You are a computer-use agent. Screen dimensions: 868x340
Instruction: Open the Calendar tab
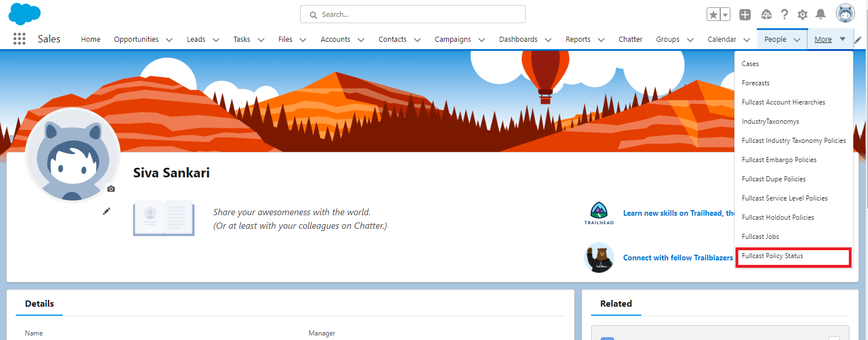click(x=722, y=40)
